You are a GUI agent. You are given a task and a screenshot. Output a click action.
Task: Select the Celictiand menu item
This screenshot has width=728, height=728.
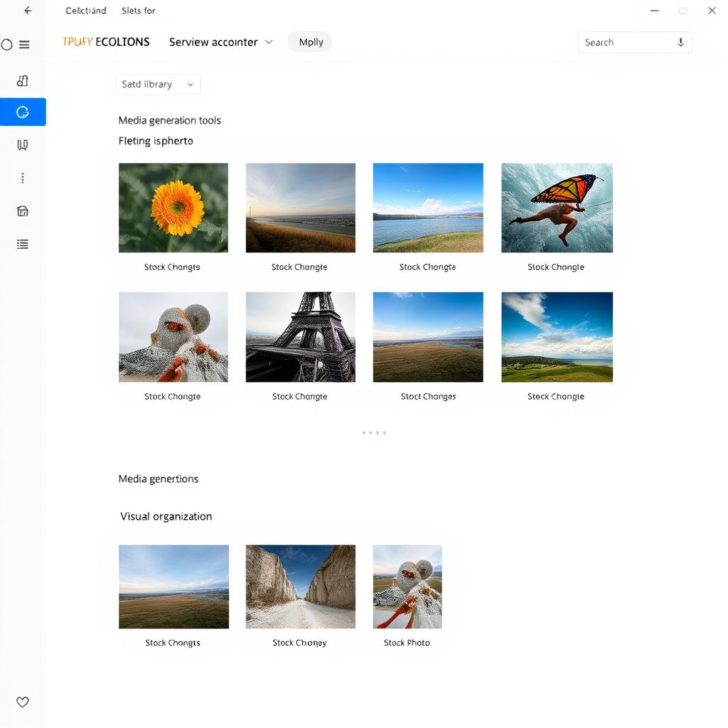pos(85,10)
